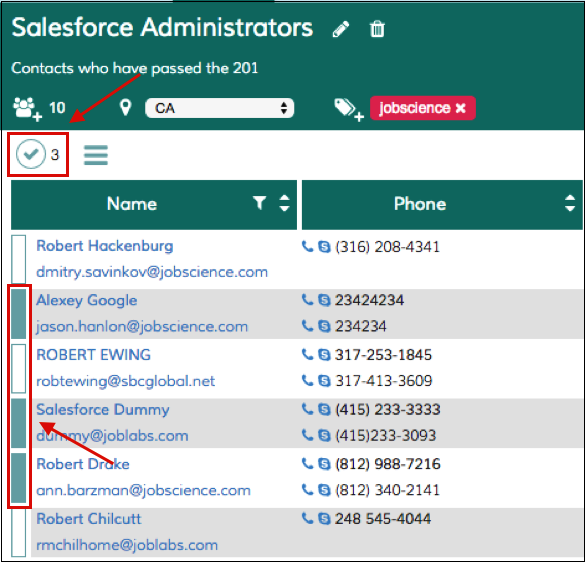The width and height of the screenshot is (586, 563).
Task: Skype call 317-253-1845
Action: coord(324,355)
